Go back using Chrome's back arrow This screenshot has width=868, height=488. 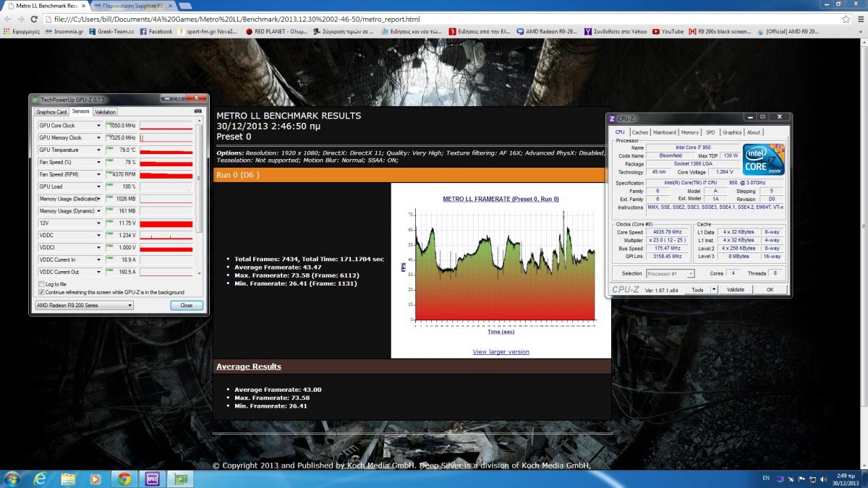(8, 19)
